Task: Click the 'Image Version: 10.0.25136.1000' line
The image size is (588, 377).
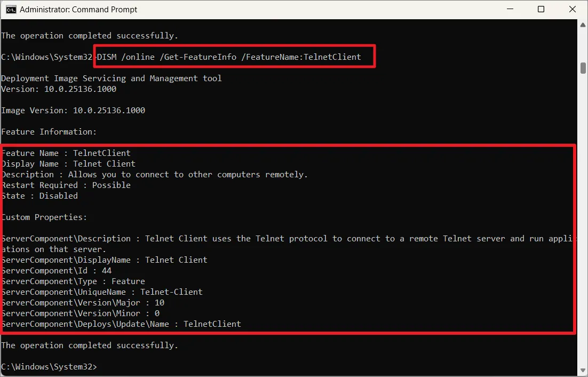Action: [x=73, y=111]
